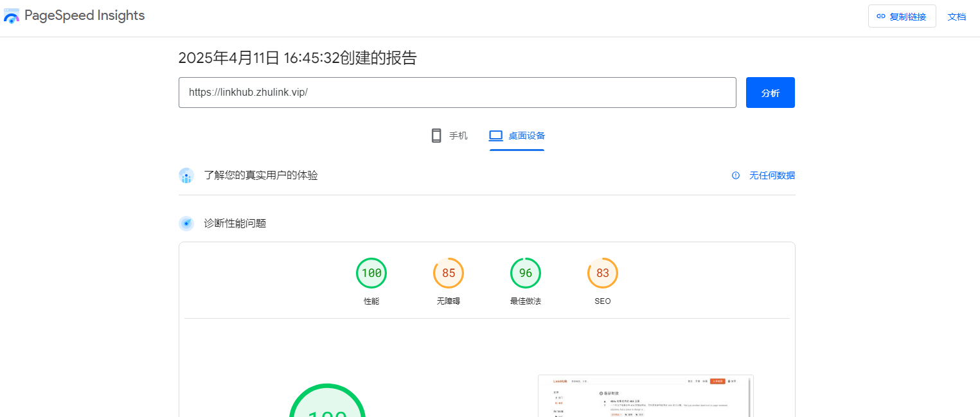The width and height of the screenshot is (980, 417).
Task: Select the 桌面设备 tab
Action: [x=517, y=136]
